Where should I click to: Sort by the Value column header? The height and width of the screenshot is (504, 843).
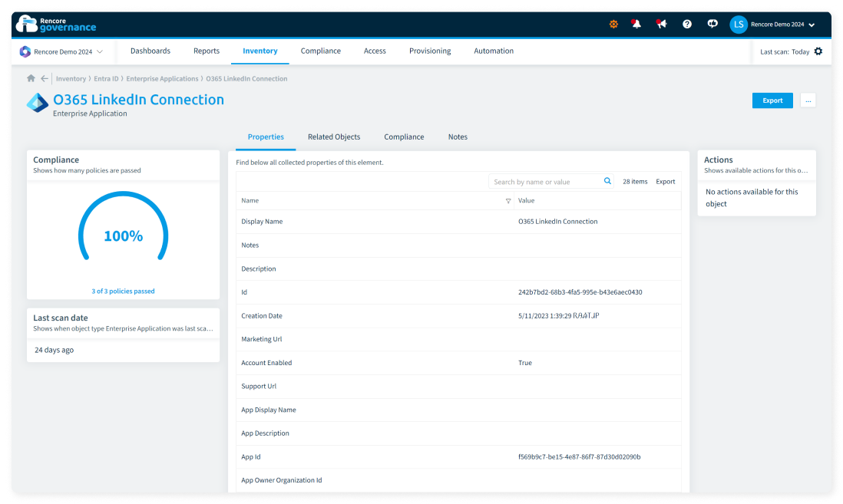click(527, 200)
